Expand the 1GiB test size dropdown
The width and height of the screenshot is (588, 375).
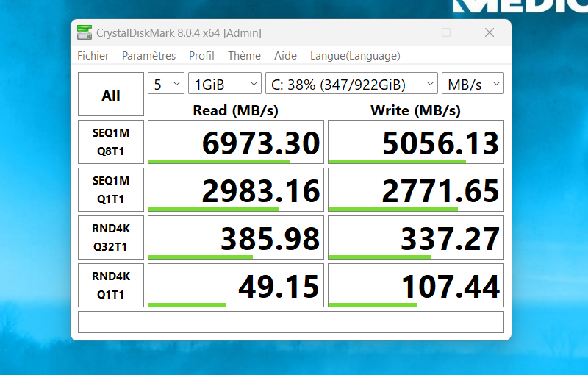(224, 84)
